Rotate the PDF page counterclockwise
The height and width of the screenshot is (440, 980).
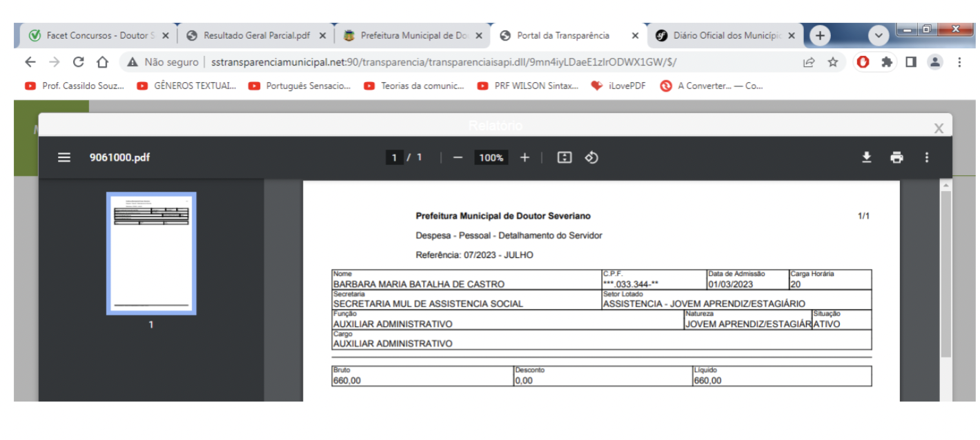pyautogui.click(x=591, y=158)
